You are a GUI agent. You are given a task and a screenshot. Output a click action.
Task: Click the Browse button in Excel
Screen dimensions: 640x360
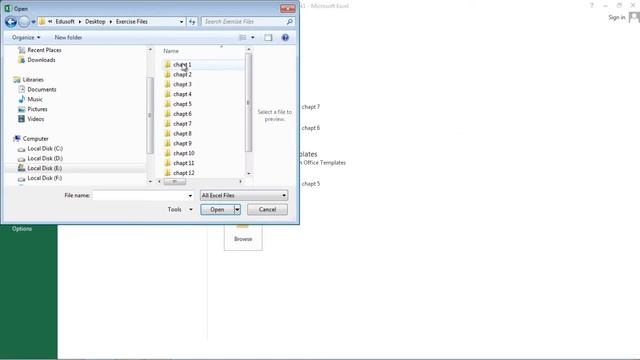(243, 237)
